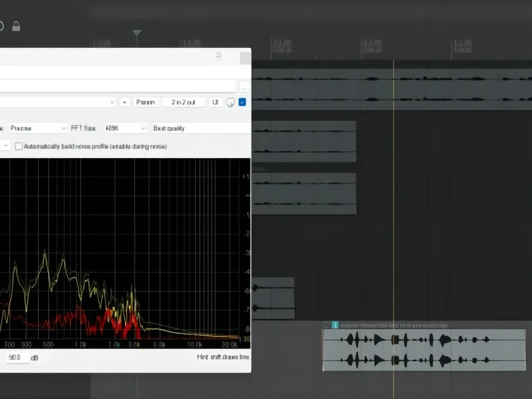
Task: Pin the FX window with the pushpin icon
Action: coord(219,56)
